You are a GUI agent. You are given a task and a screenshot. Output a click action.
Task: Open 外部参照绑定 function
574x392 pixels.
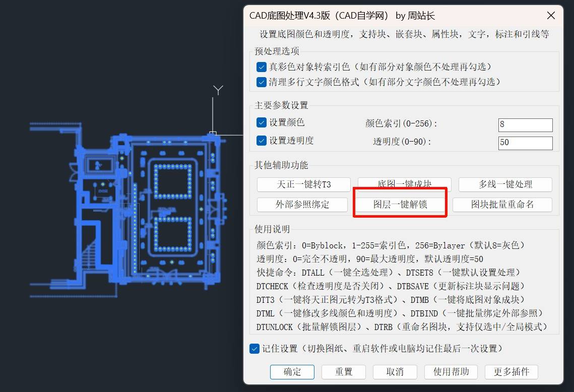click(x=302, y=204)
